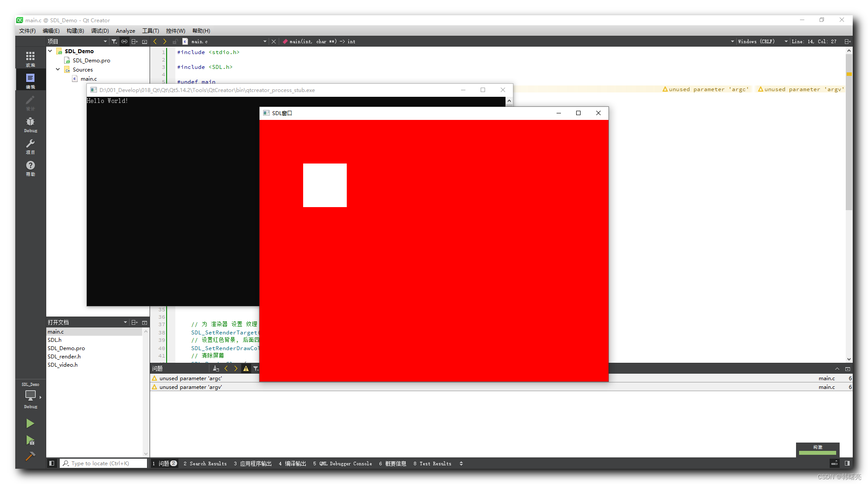
Task: Split the editor view
Action: point(847,41)
